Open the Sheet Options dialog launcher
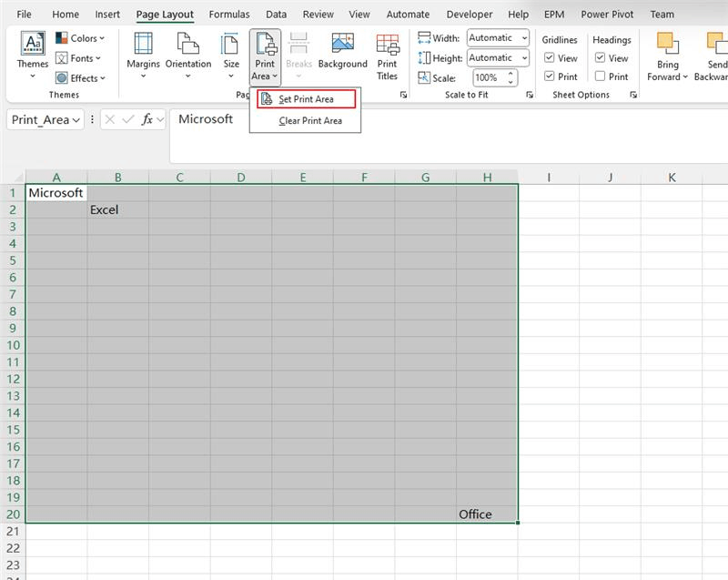728x580 pixels. click(x=633, y=95)
